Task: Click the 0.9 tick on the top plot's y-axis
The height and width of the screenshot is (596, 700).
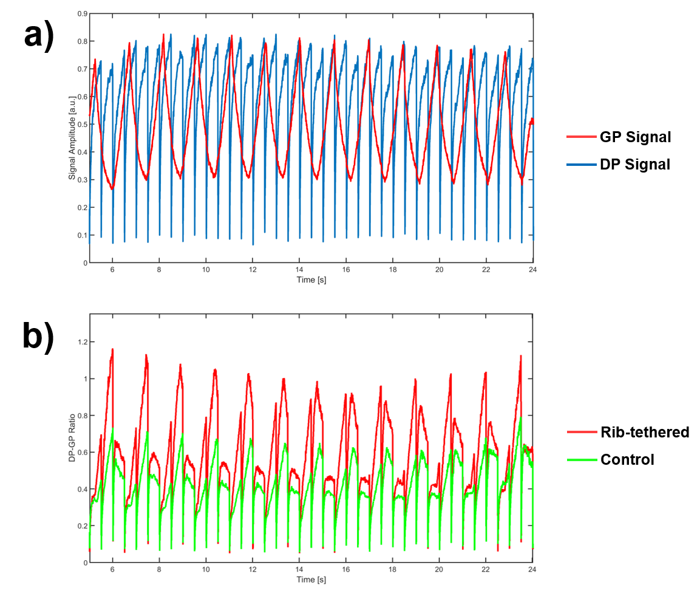Action: 81,13
